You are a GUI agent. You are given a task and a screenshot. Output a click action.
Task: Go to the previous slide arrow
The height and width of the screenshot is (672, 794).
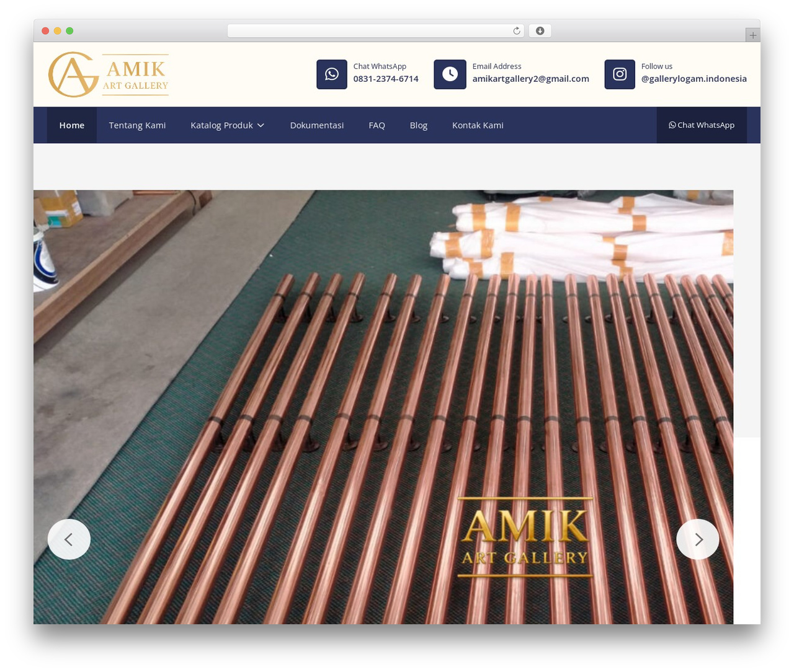click(69, 539)
